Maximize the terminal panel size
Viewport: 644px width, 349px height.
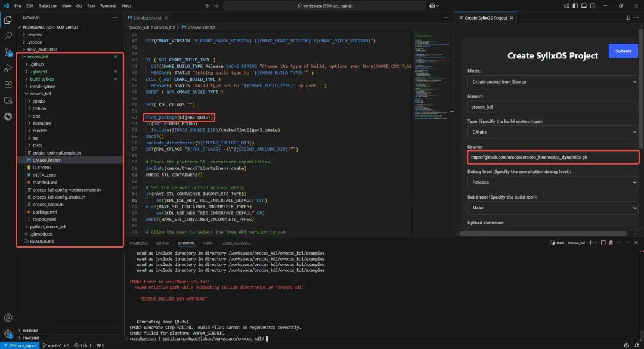[x=627, y=243]
